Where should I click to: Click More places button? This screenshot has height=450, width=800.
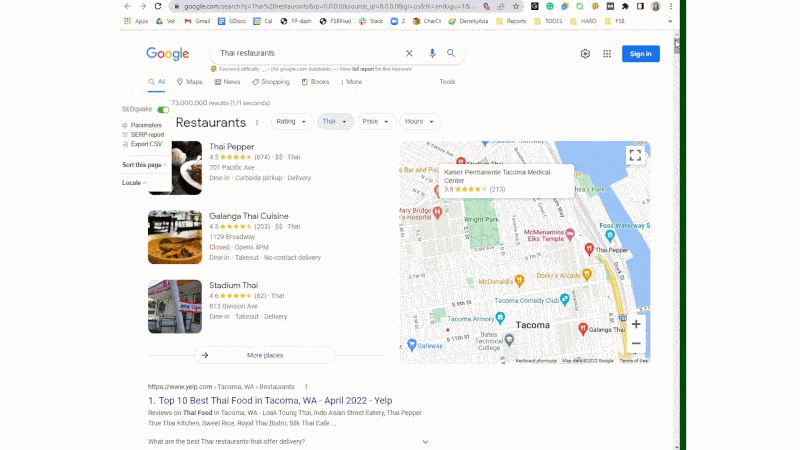[x=265, y=355]
